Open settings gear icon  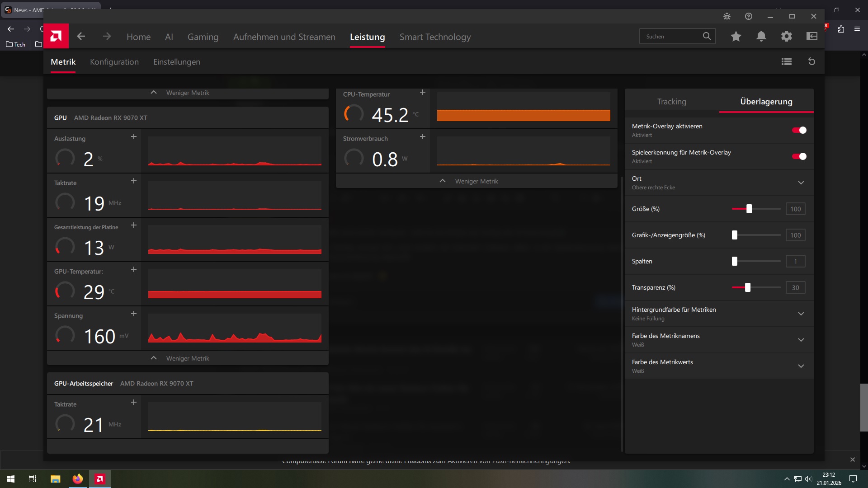787,36
